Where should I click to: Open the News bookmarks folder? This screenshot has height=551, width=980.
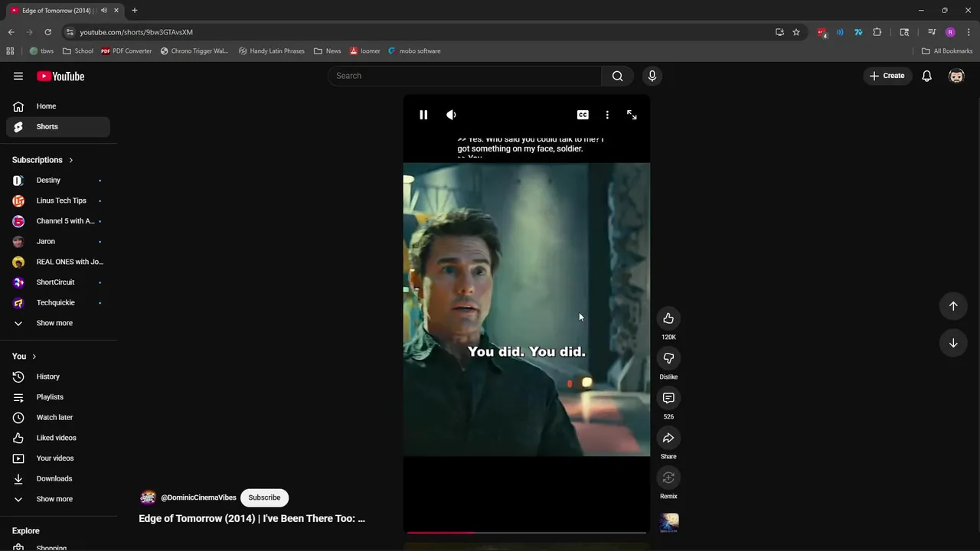tap(328, 51)
